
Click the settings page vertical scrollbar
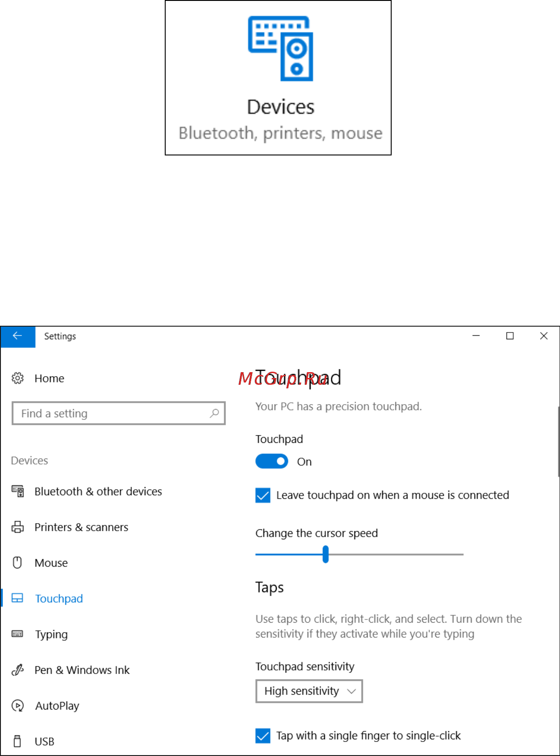[558, 442]
